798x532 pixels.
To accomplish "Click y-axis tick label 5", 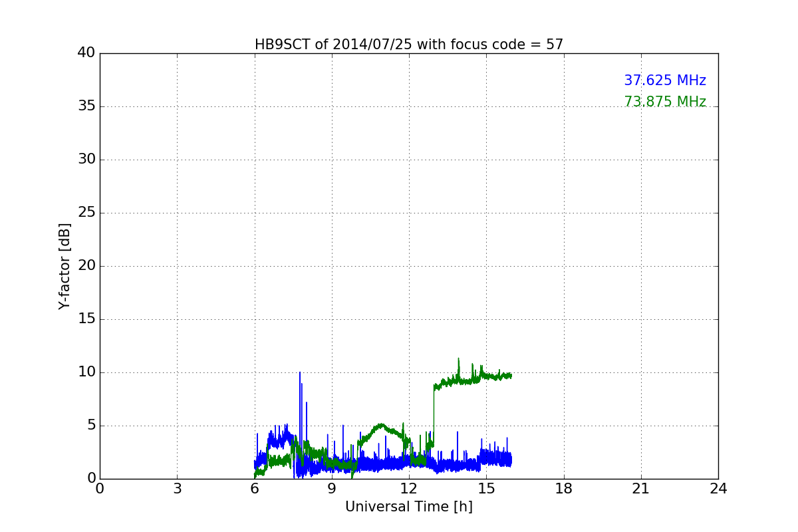I will [91, 426].
